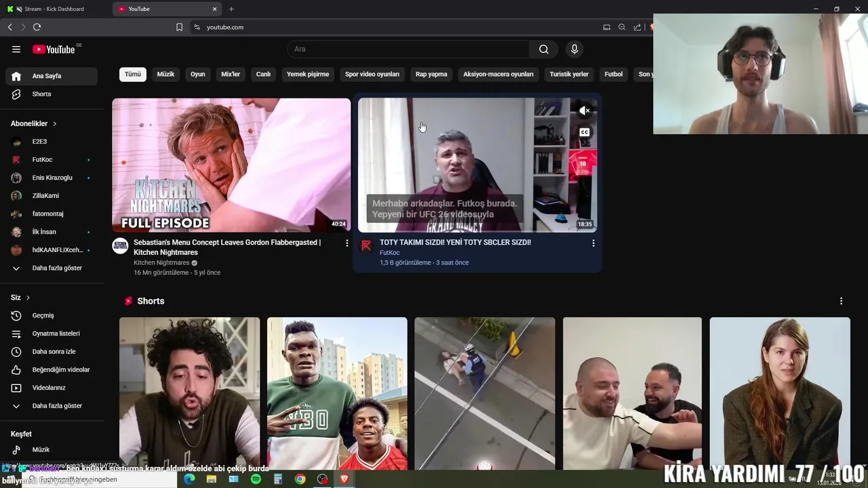Open the curly-haired man Short
This screenshot has height=488, width=868.
[x=189, y=393]
